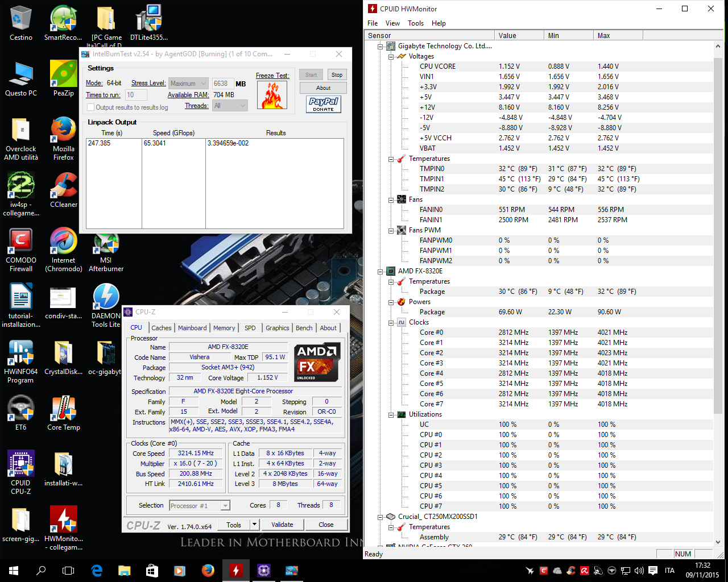Open the Mozilla Firefox desktop shortcut
This screenshot has height=582, width=728.
pos(64,138)
